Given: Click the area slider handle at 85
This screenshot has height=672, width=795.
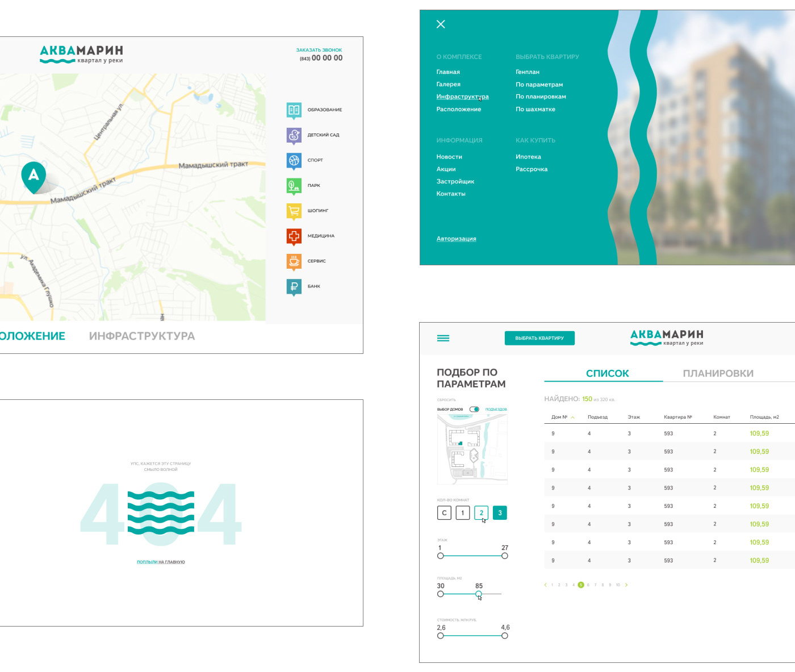Looking at the screenshot, I should click(479, 594).
